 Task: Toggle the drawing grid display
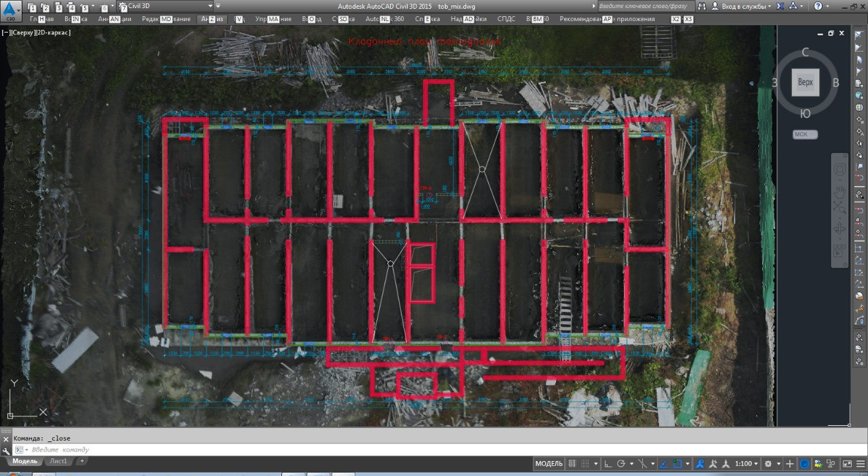(x=572, y=464)
